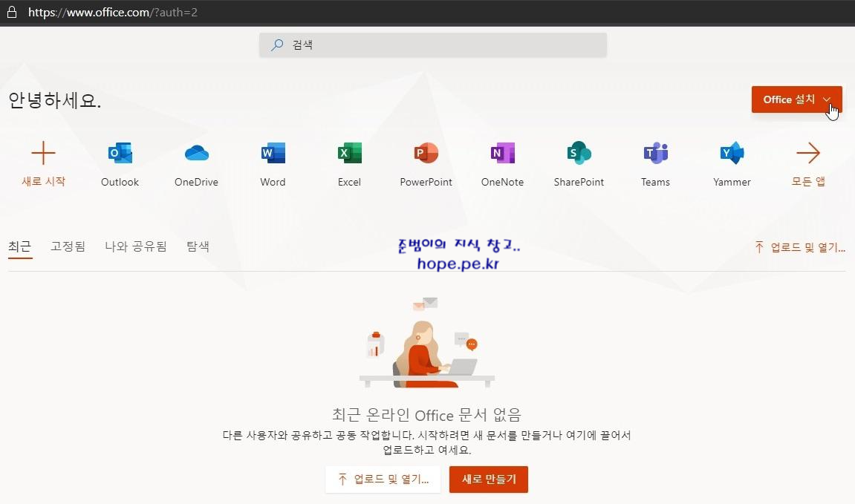Open the PowerPoint app icon
The height and width of the screenshot is (504, 855).
426,153
